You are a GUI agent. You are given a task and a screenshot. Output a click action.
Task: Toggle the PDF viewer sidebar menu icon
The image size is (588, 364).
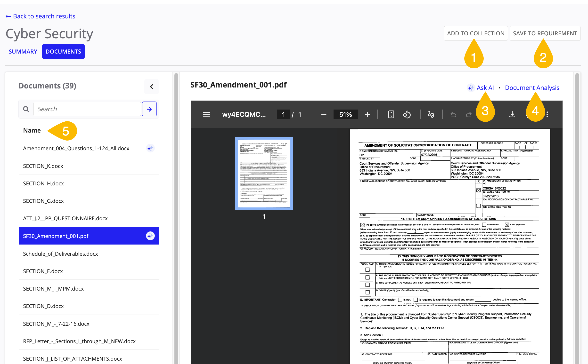click(x=207, y=114)
